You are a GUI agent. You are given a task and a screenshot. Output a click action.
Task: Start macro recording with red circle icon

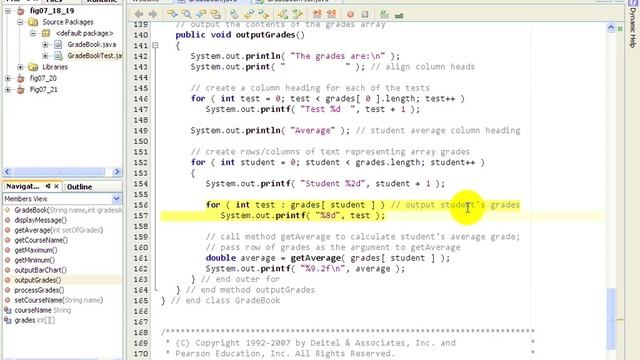350,14
